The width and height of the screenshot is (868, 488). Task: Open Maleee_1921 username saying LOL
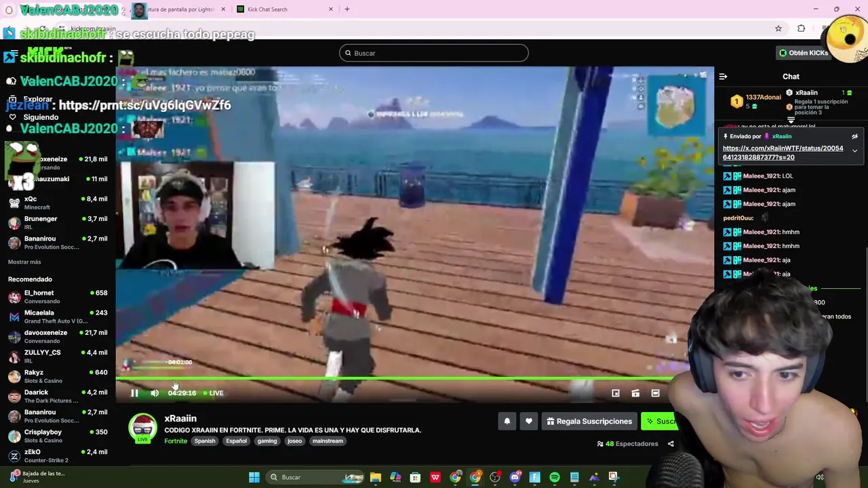(x=762, y=176)
